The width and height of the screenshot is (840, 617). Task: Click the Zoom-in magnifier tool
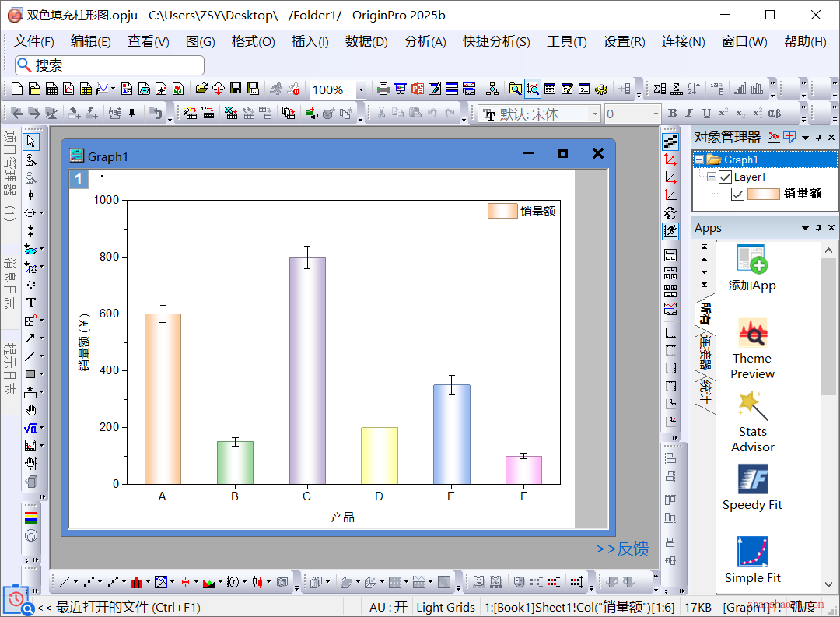pyautogui.click(x=31, y=160)
